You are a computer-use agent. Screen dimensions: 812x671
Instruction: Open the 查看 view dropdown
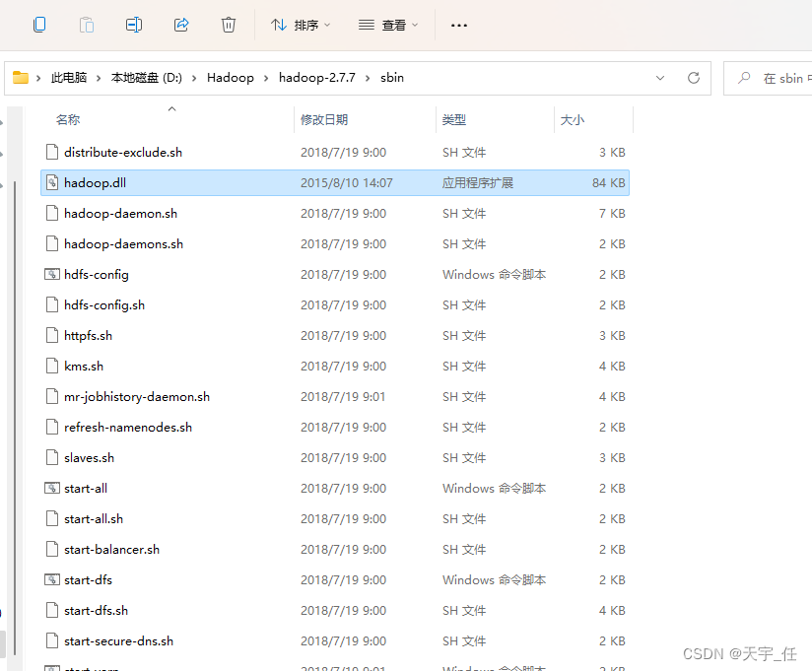(388, 25)
